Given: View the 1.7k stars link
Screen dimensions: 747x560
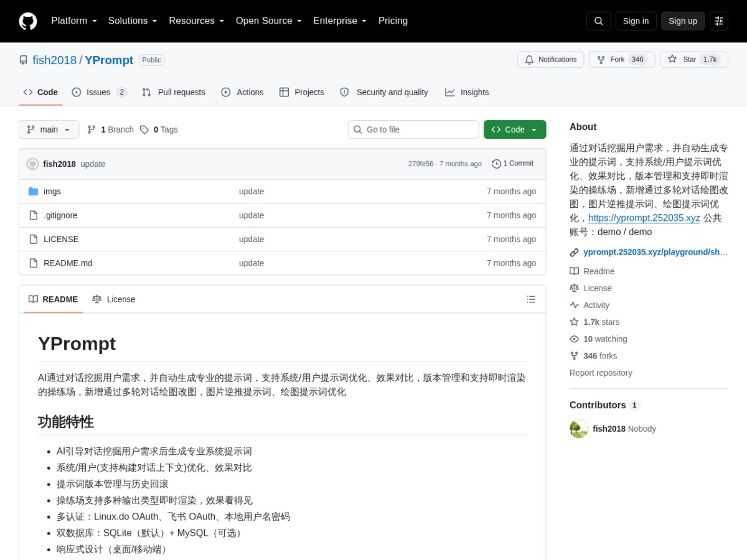Looking at the screenshot, I should point(594,322).
